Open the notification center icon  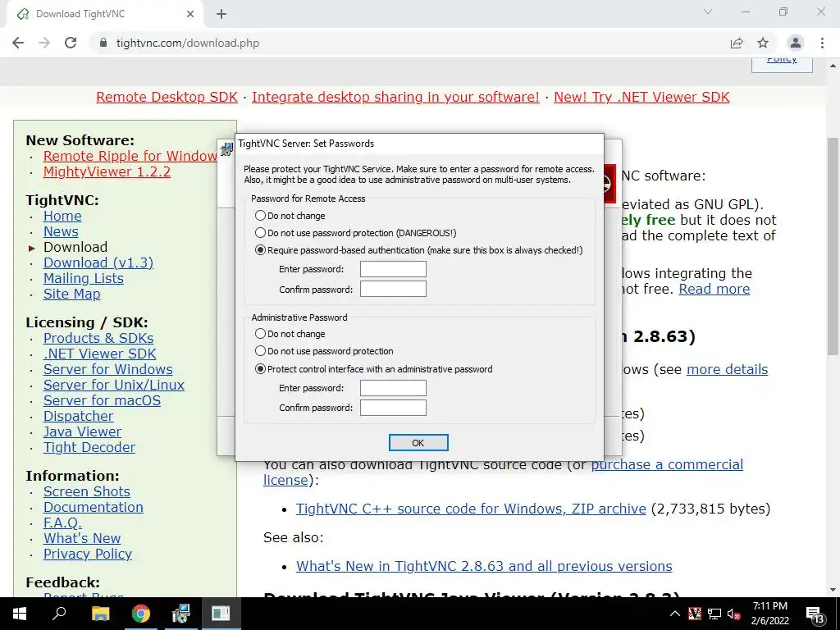coord(815,614)
